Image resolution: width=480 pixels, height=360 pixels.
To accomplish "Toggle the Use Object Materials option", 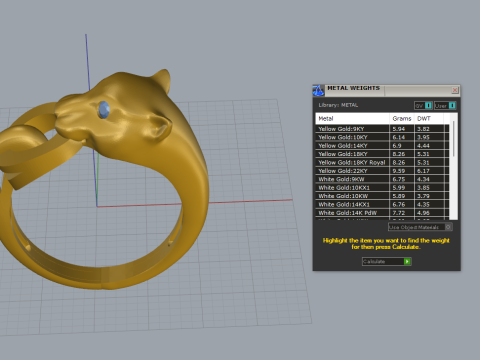I will point(420,227).
